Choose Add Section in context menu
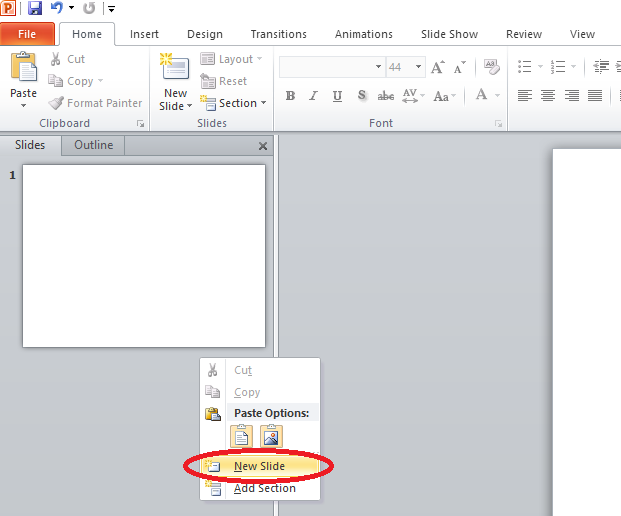The height and width of the screenshot is (516, 621). click(264, 488)
